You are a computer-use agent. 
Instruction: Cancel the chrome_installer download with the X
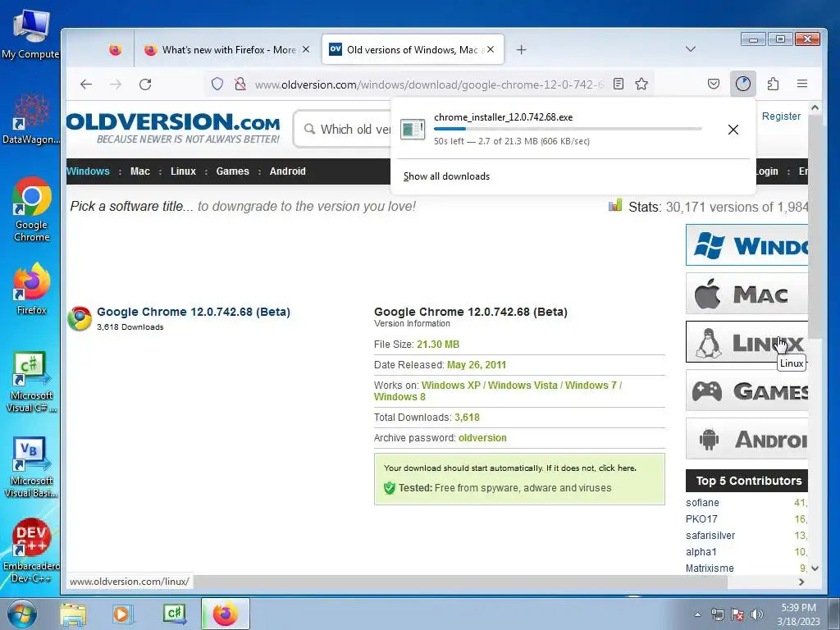(x=733, y=129)
